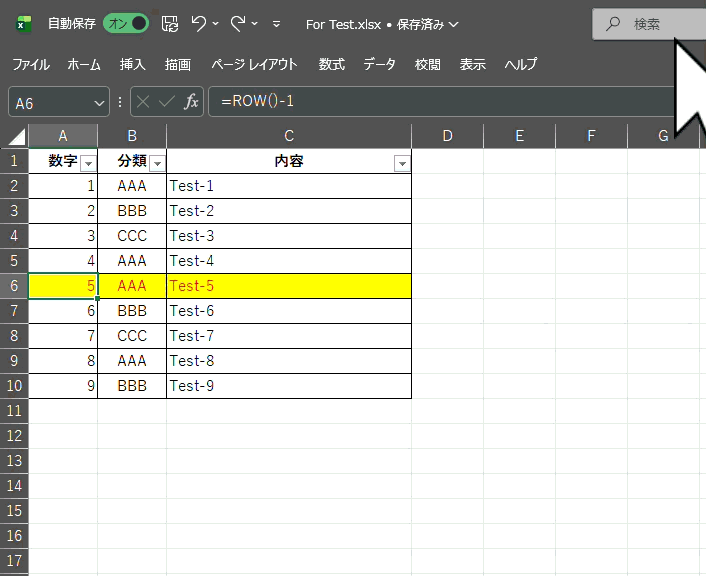Switch to the 挿入 (Insert) tab
Image resolution: width=706 pixels, height=576 pixels.
coord(132,64)
